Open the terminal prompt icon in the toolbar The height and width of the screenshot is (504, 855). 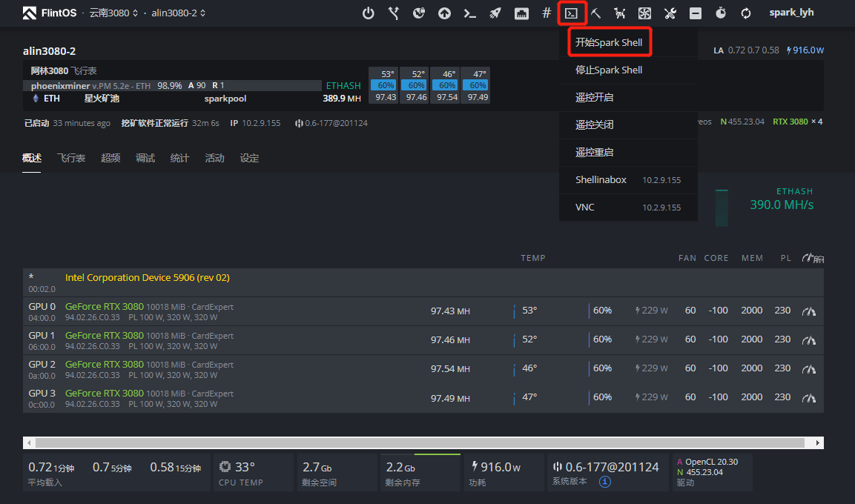pyautogui.click(x=469, y=13)
